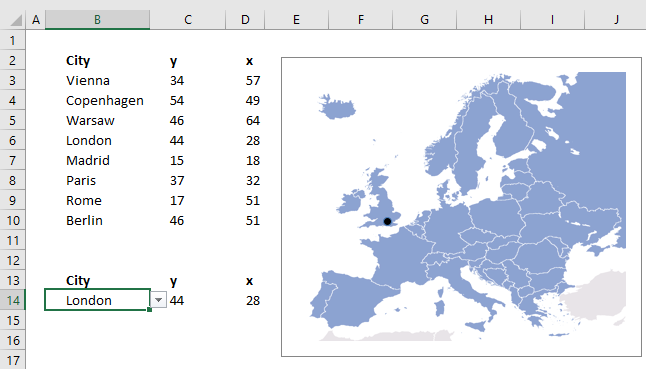Select column E header
The width and height of the screenshot is (646, 369).
[x=296, y=20]
